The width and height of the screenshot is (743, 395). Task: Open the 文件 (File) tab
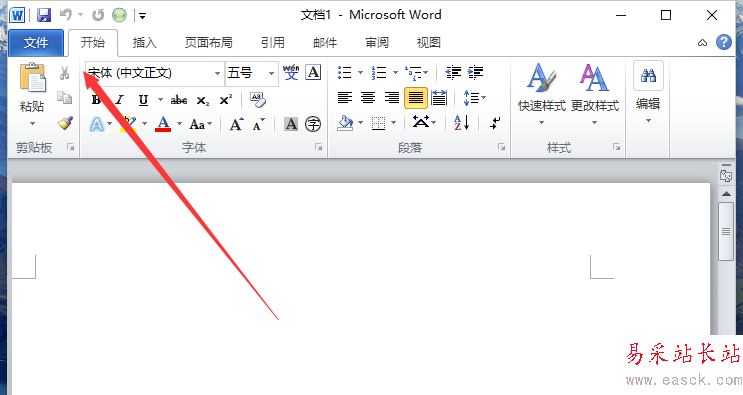pyautogui.click(x=36, y=43)
